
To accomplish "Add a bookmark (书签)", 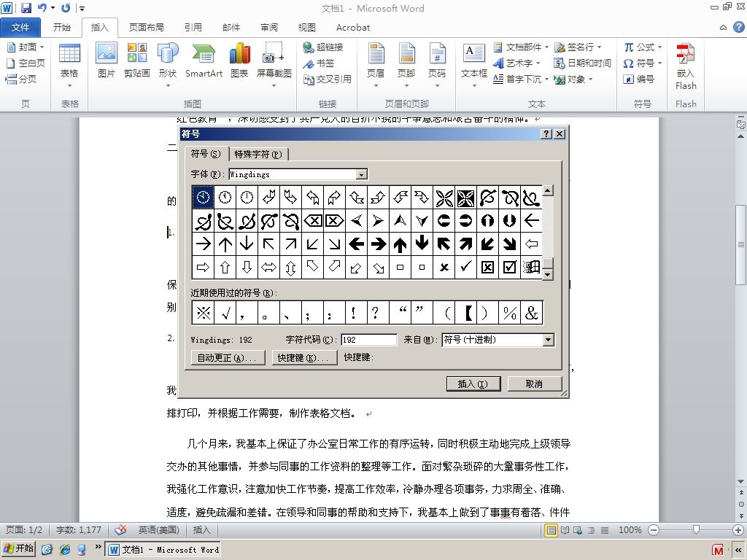I will click(x=319, y=63).
